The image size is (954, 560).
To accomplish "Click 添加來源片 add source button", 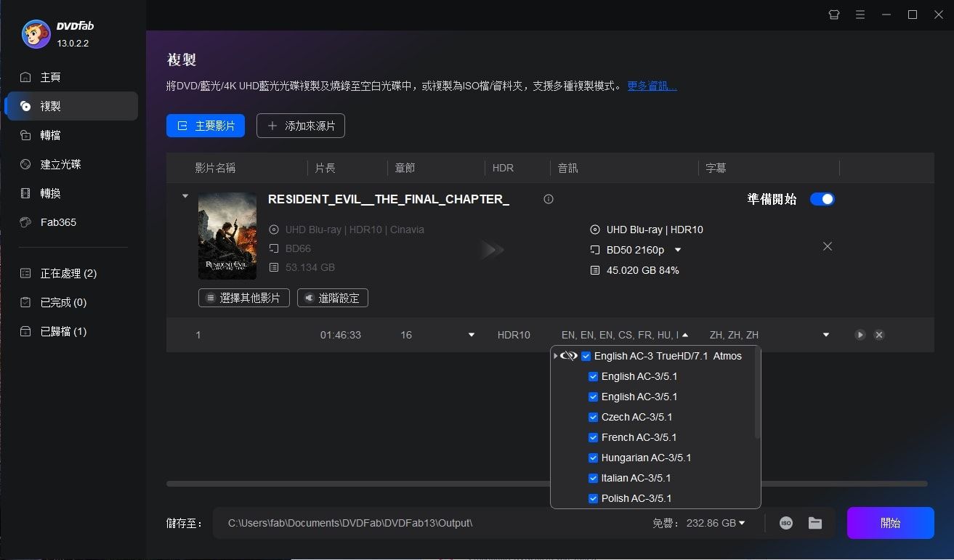I will [301, 126].
